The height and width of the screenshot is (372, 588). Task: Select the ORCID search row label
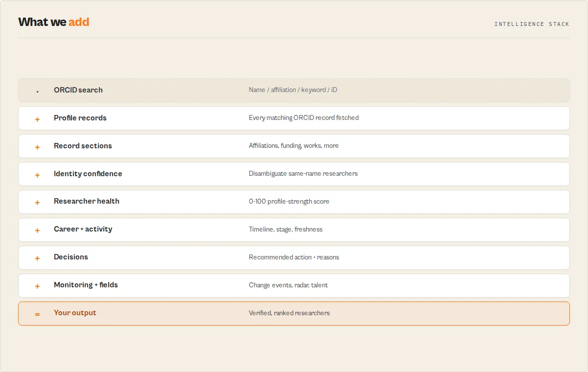(x=78, y=90)
